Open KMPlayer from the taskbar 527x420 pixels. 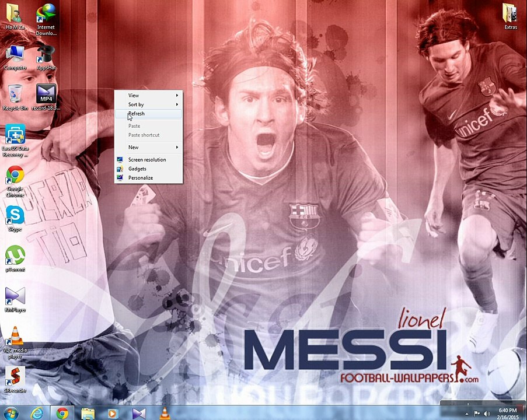coord(139,413)
